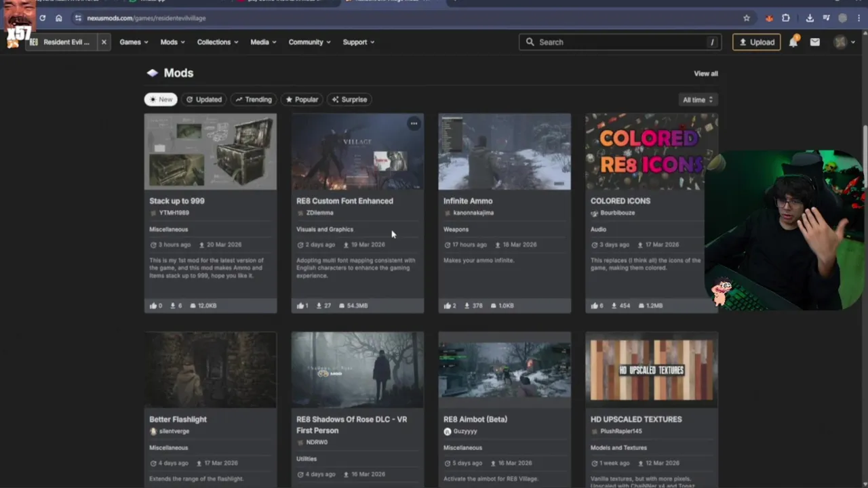Click endorsements thumbs-up on Infinite Ammo
Screen dimensions: 868x488
(x=447, y=306)
